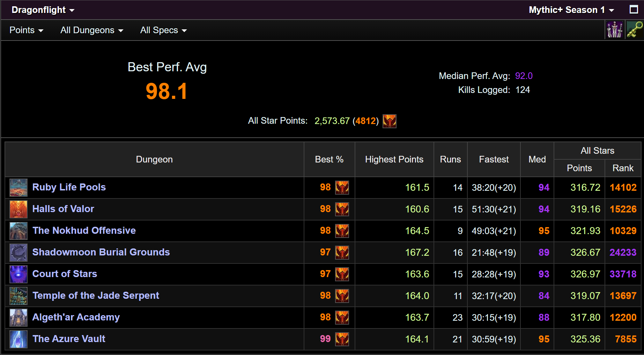
Task: Click the spec icon in Shadowmoon Burial Grounds row
Action: click(342, 253)
